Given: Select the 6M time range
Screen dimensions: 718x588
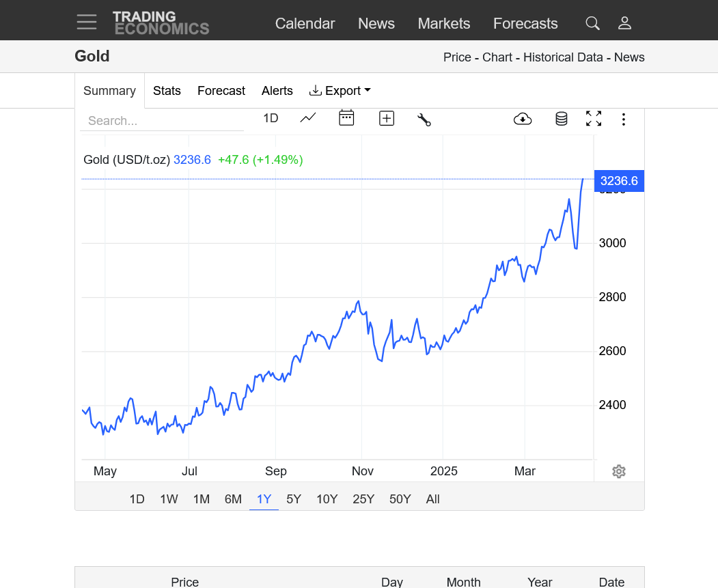Looking at the screenshot, I should (233, 499).
